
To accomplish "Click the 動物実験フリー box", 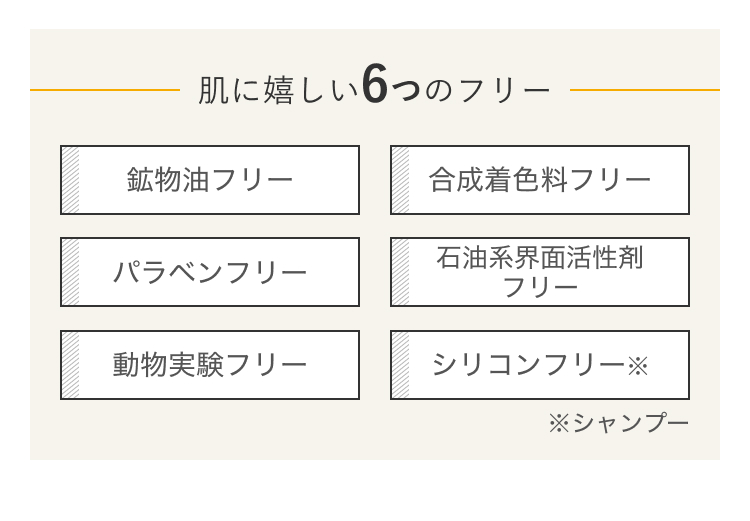I will coord(210,365).
